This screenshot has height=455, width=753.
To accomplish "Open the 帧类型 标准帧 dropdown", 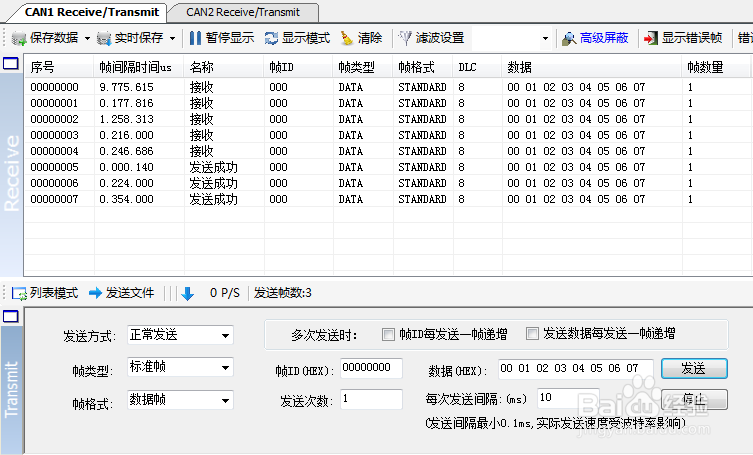I will pyautogui.click(x=180, y=367).
